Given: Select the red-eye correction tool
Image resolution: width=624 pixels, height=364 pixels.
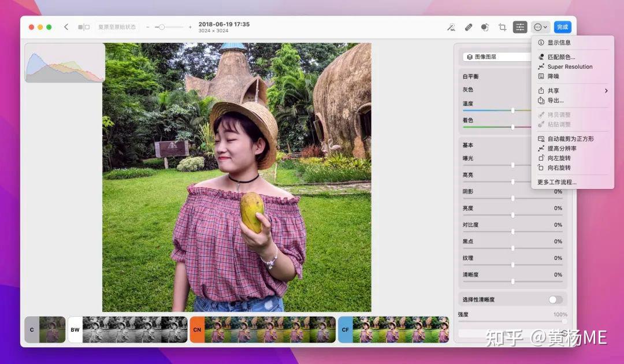Looking at the screenshot, I should (485, 27).
